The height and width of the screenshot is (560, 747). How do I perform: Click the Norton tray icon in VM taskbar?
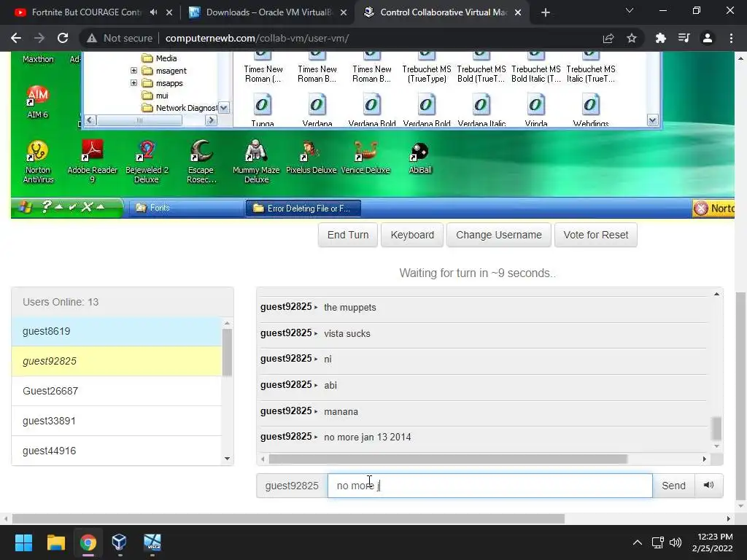(713, 208)
